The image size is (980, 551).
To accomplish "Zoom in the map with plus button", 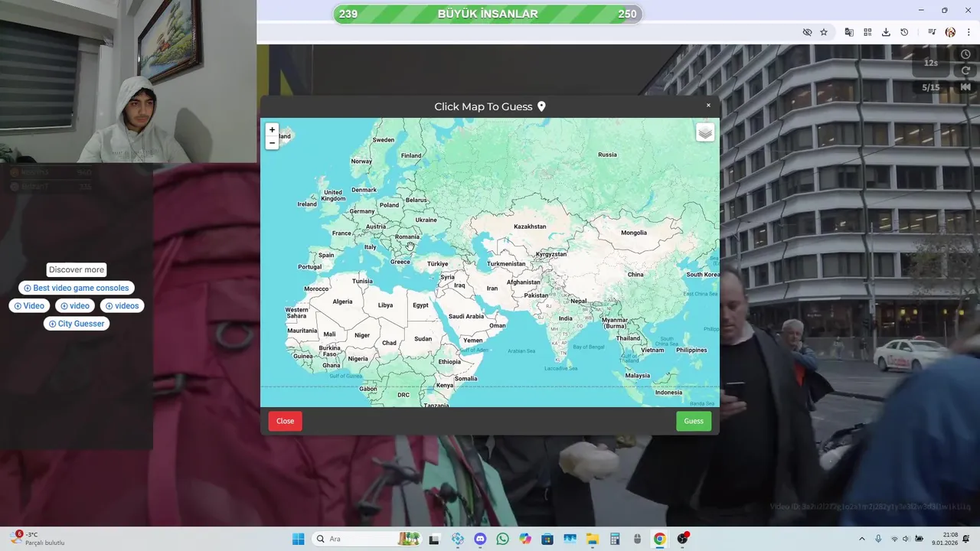I will (x=272, y=130).
